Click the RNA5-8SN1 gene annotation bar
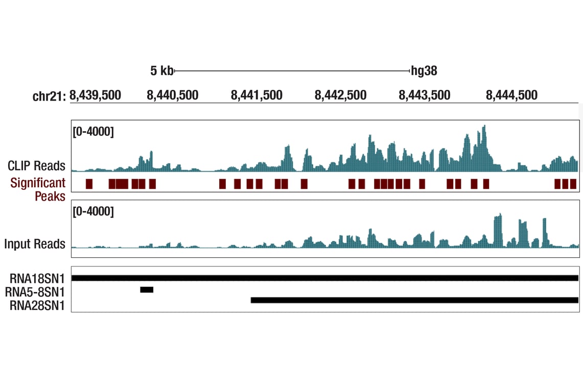 147,290
